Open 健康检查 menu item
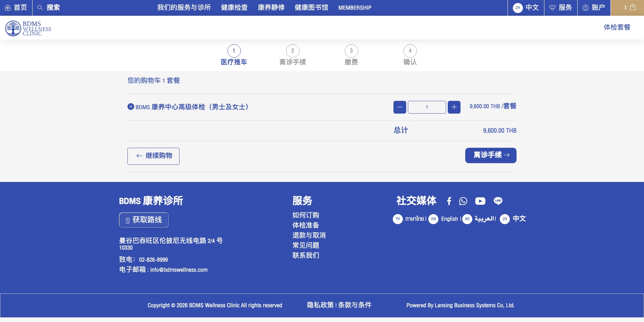The height and width of the screenshot is (322, 644). click(234, 8)
